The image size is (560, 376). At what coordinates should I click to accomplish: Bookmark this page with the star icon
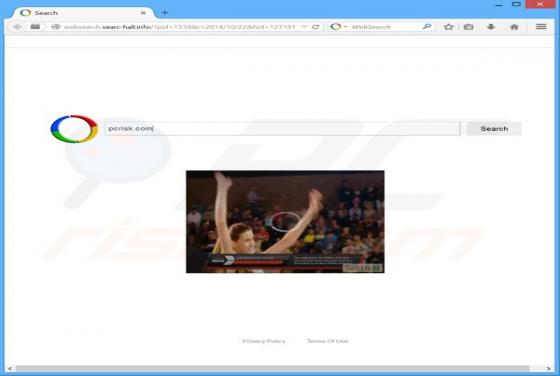(x=449, y=27)
